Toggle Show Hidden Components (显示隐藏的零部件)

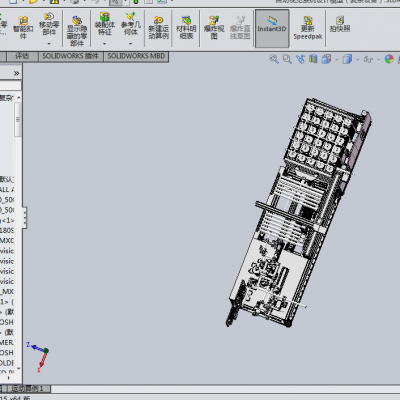point(77,31)
